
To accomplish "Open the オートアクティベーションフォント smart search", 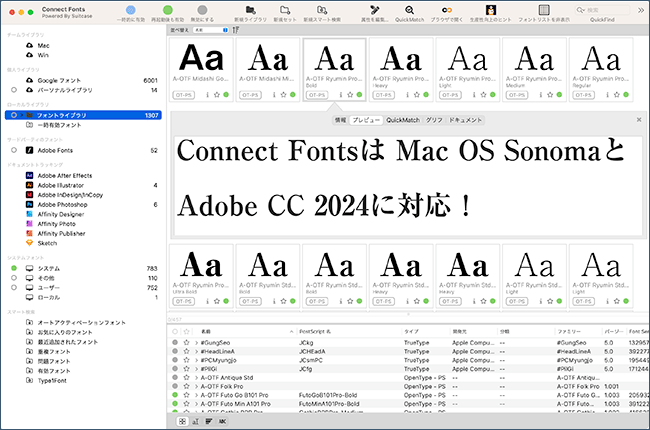I will click(x=82, y=322).
